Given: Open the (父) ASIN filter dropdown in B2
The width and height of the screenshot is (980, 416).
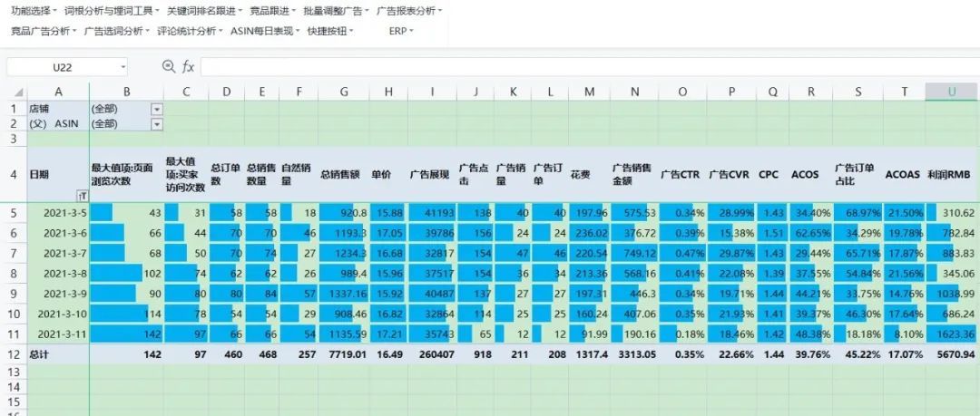Looking at the screenshot, I should click(x=157, y=123).
